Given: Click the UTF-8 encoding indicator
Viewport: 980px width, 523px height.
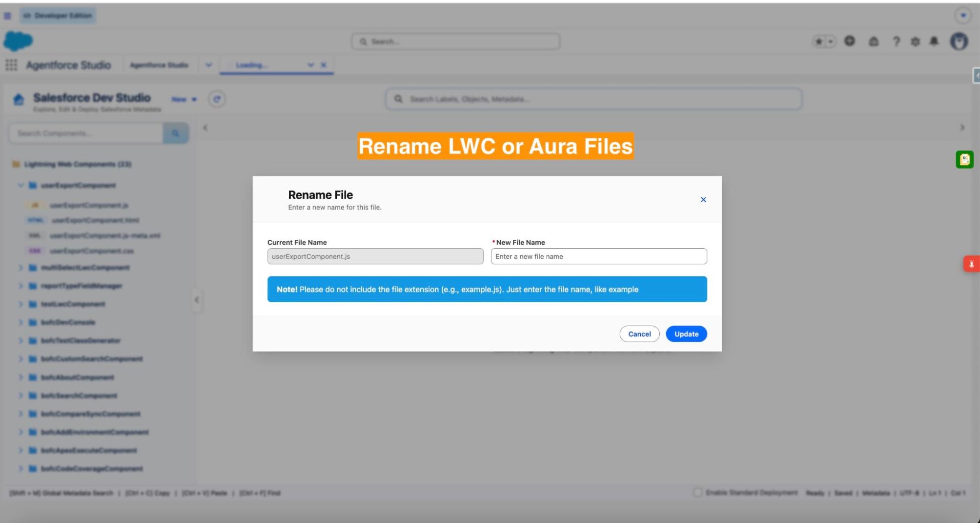Looking at the screenshot, I should click(909, 493).
